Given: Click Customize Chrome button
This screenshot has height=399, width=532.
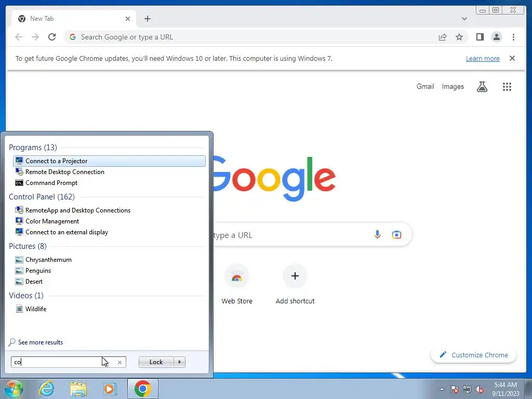Looking at the screenshot, I should point(473,355).
